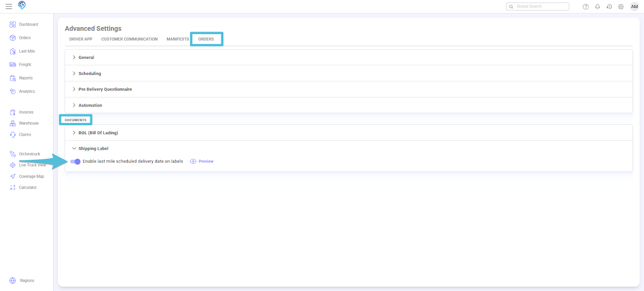Open Invoices sidebar icon

[13, 113]
